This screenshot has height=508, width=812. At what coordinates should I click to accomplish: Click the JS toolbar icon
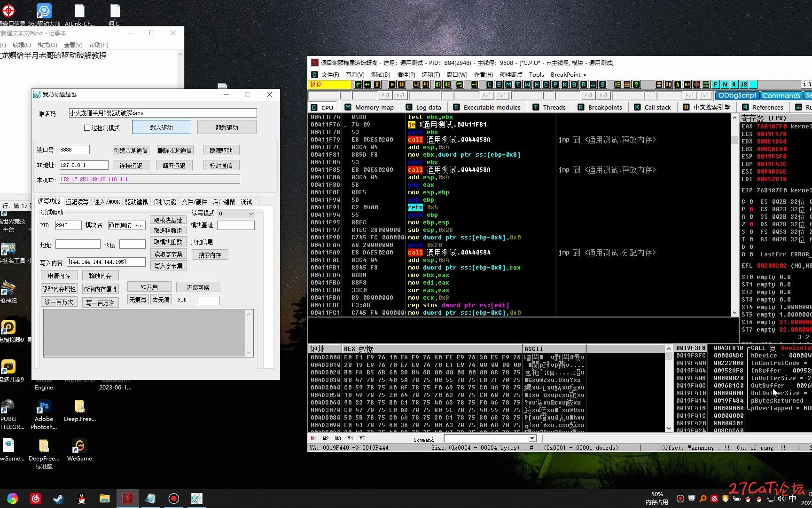click(743, 85)
